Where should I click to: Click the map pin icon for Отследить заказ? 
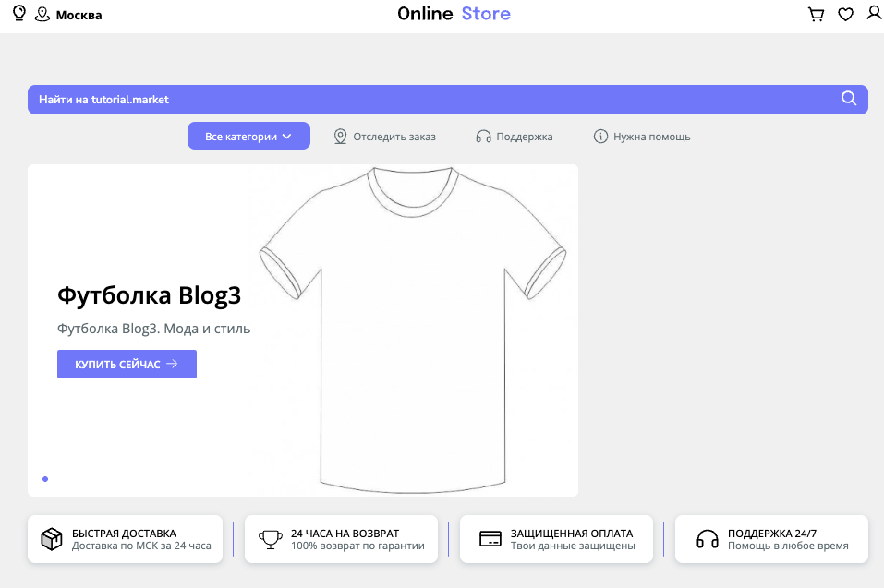(x=340, y=137)
